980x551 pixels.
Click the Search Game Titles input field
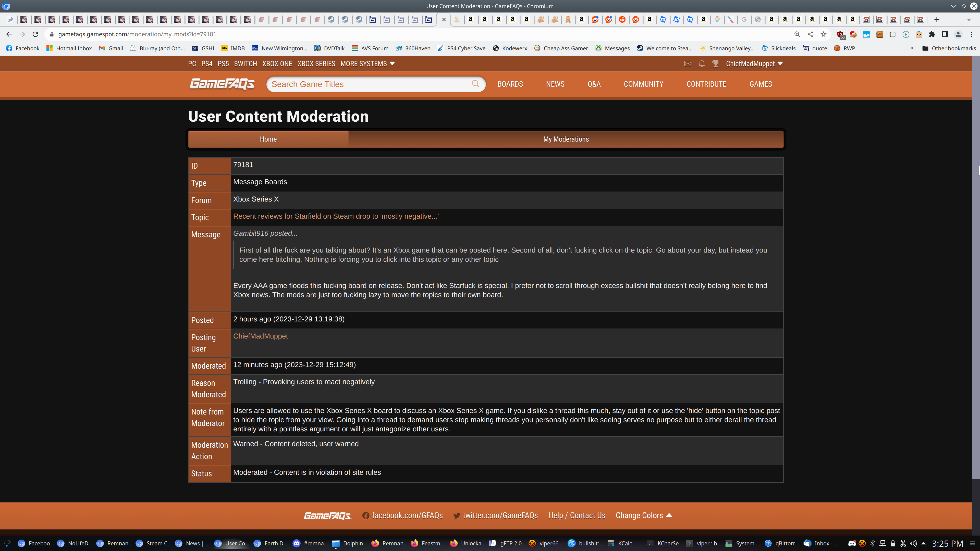coord(369,84)
